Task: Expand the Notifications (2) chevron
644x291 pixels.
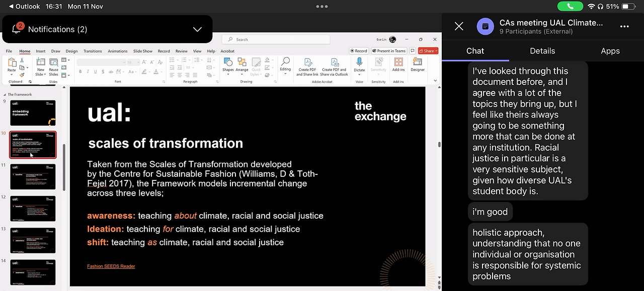Action: [x=197, y=29]
